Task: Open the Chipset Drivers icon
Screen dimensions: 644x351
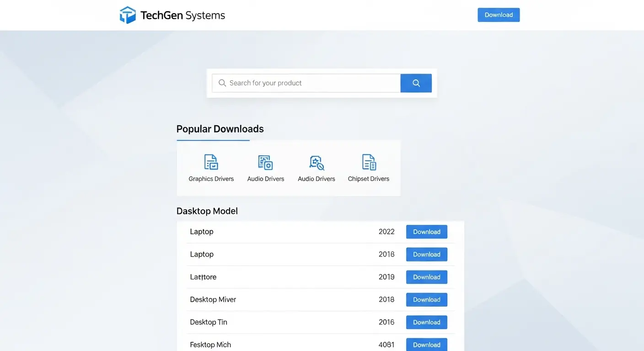Action: 369,162
